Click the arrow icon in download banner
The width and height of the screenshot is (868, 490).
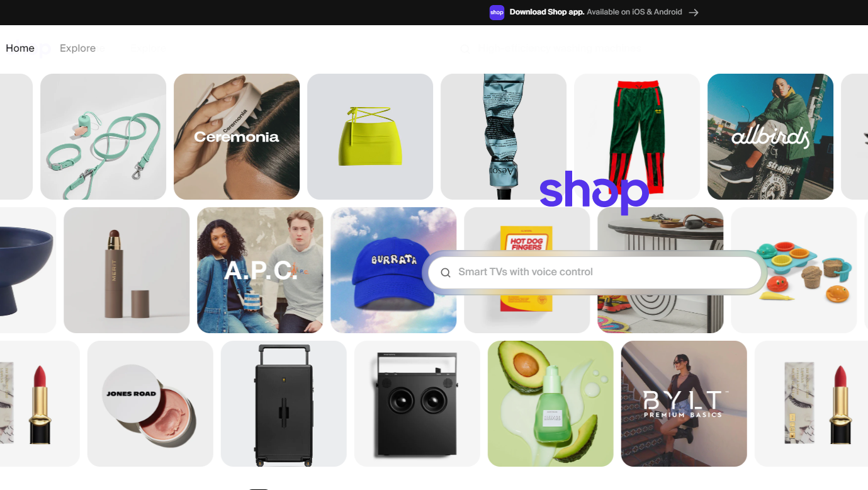click(694, 13)
